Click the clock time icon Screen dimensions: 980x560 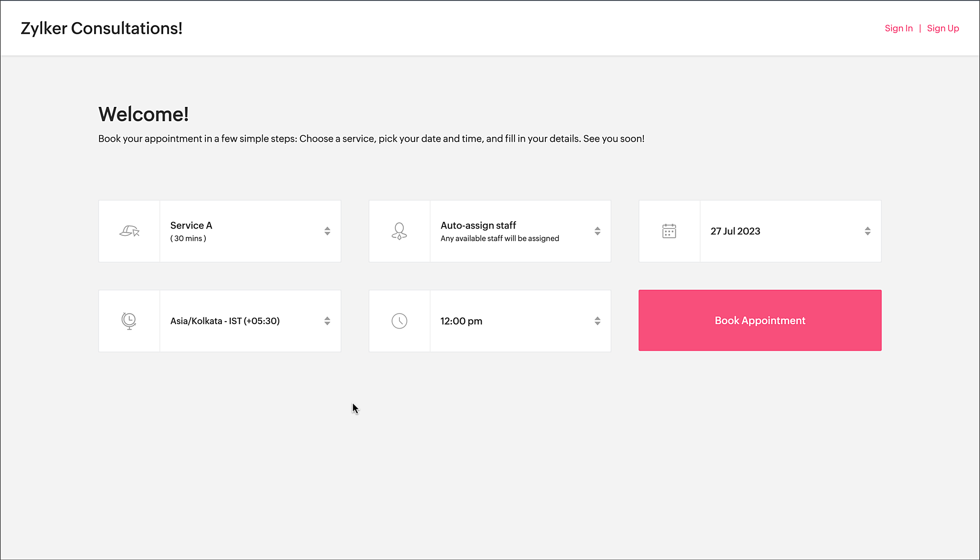[399, 321]
